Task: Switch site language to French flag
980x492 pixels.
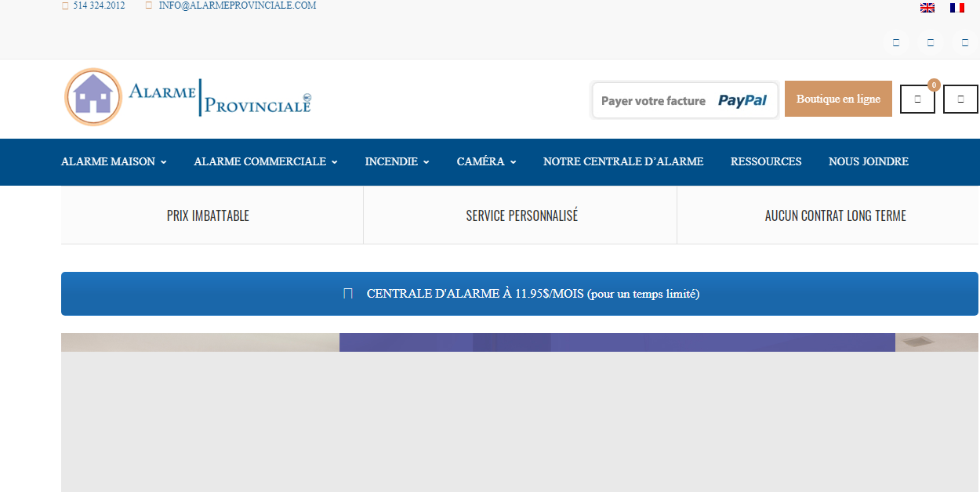Action: (x=957, y=8)
